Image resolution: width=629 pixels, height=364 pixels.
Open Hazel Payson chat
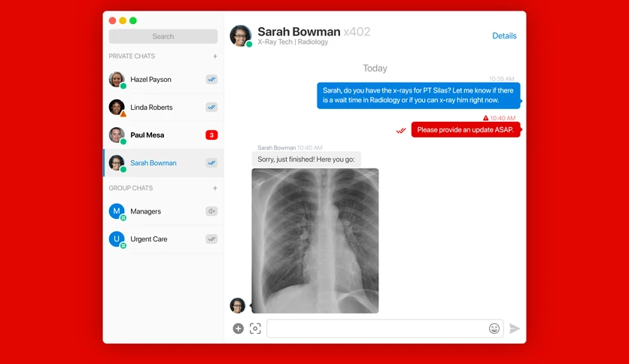pyautogui.click(x=163, y=80)
